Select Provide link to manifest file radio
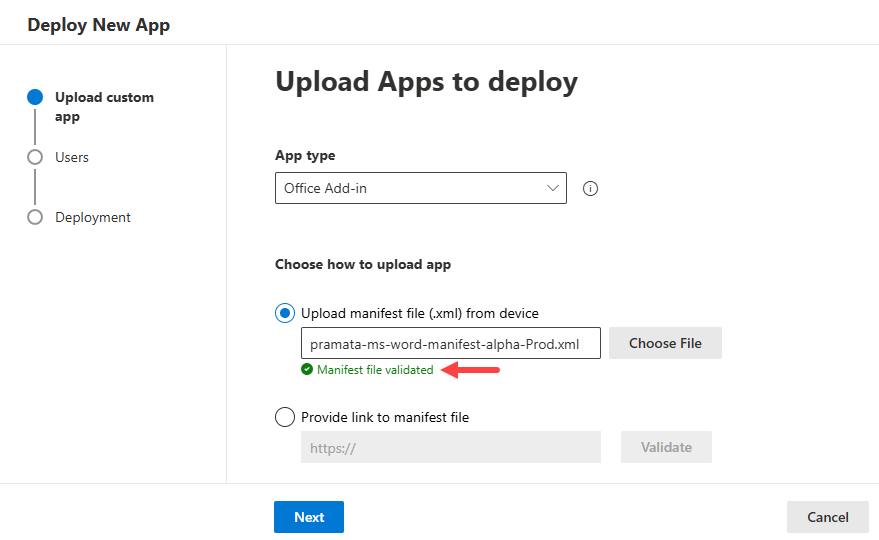 [285, 417]
